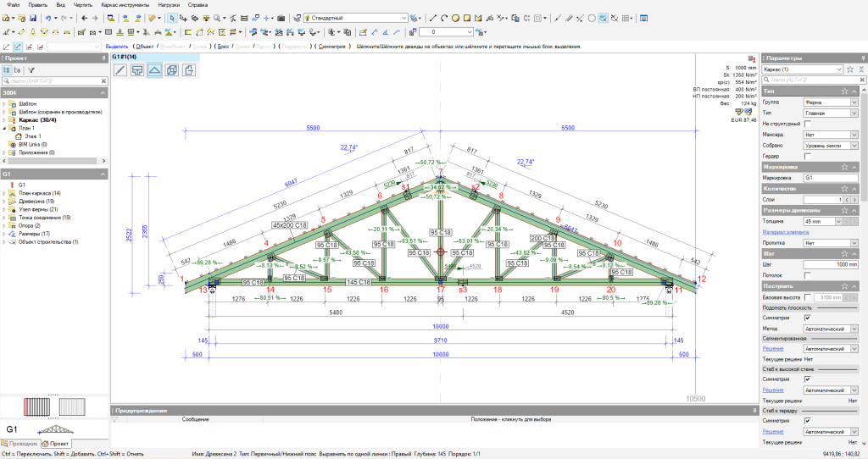
Task: Switch to the Проект tab at bottom
Action: [x=56, y=443]
